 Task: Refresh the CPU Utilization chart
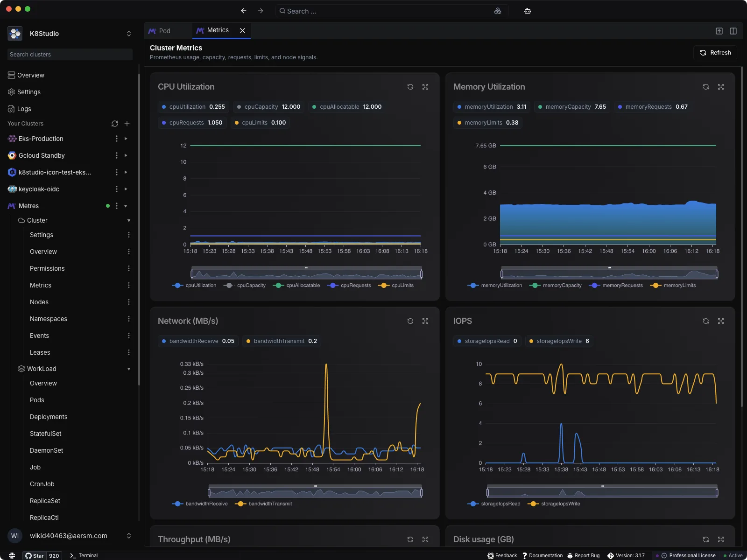pyautogui.click(x=410, y=87)
